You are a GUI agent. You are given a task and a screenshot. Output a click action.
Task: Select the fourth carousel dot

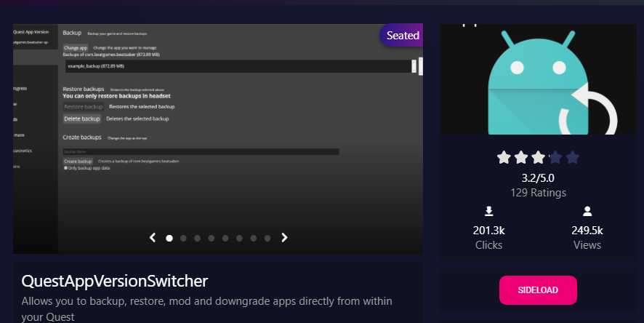[211, 238]
